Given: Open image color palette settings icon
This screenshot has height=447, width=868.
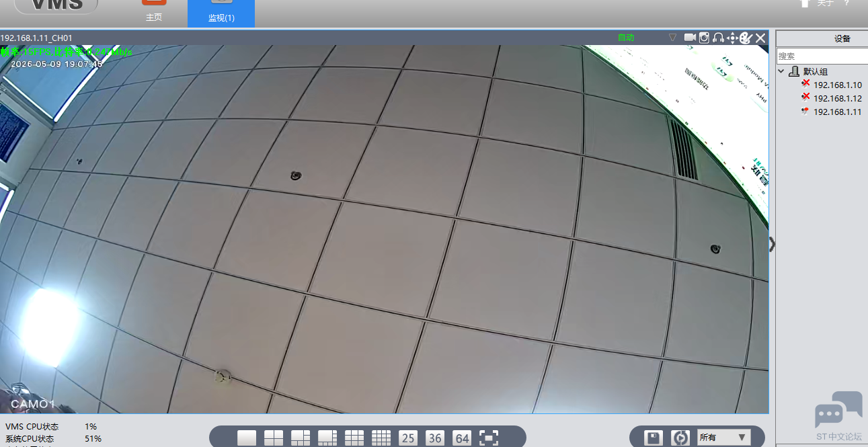Looking at the screenshot, I should pyautogui.click(x=745, y=38).
